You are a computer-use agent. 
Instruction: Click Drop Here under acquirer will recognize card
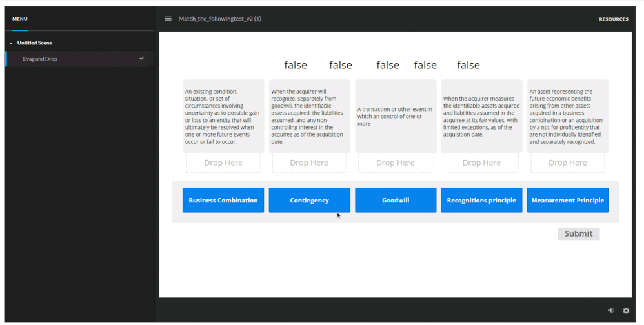(x=309, y=163)
